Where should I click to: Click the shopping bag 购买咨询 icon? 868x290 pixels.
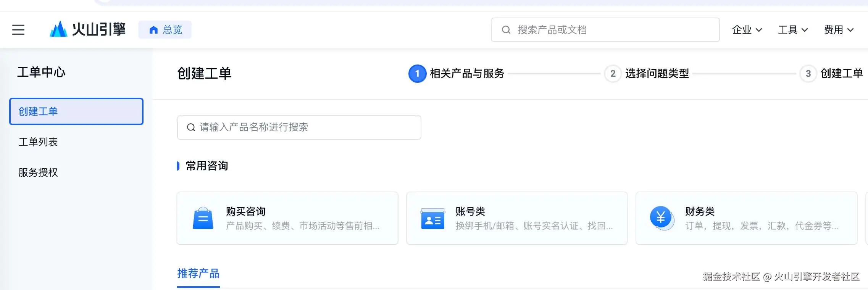point(203,218)
